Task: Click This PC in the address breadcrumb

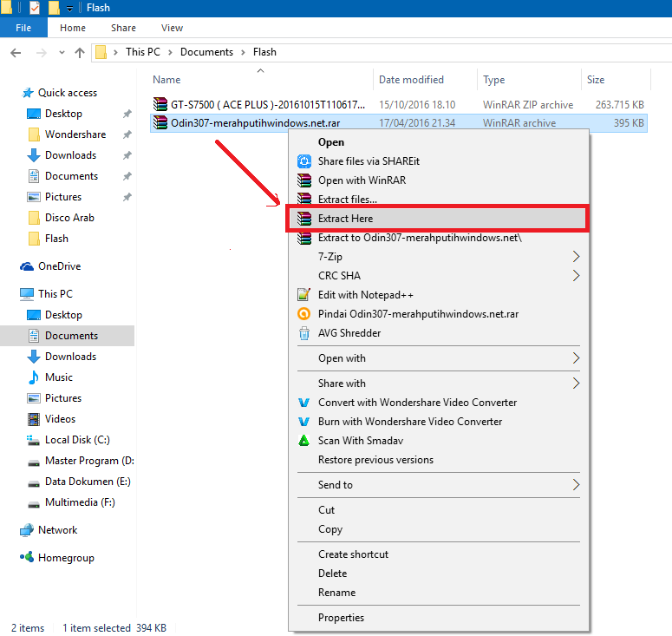Action: point(143,52)
